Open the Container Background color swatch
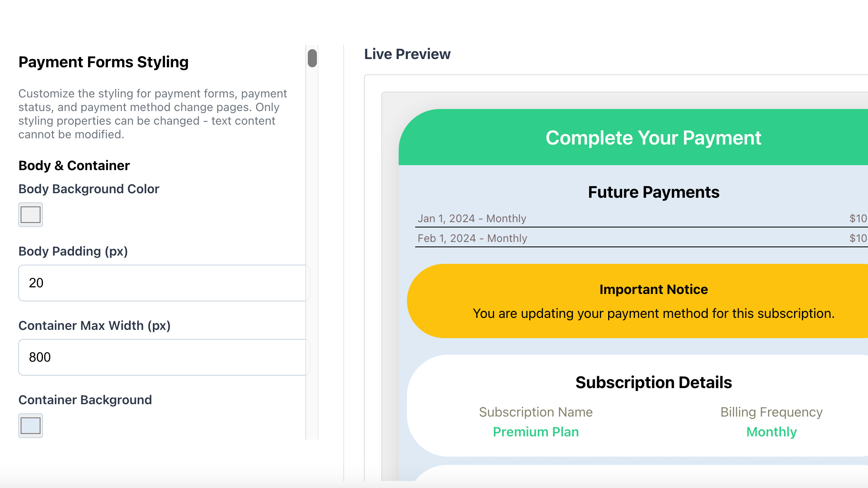This screenshot has height=488, width=868. [x=31, y=426]
